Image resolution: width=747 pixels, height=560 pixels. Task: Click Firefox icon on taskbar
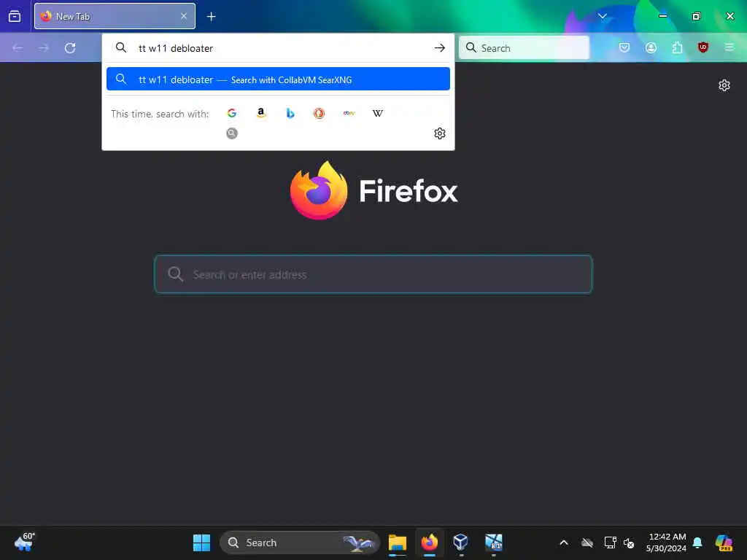[x=429, y=542]
